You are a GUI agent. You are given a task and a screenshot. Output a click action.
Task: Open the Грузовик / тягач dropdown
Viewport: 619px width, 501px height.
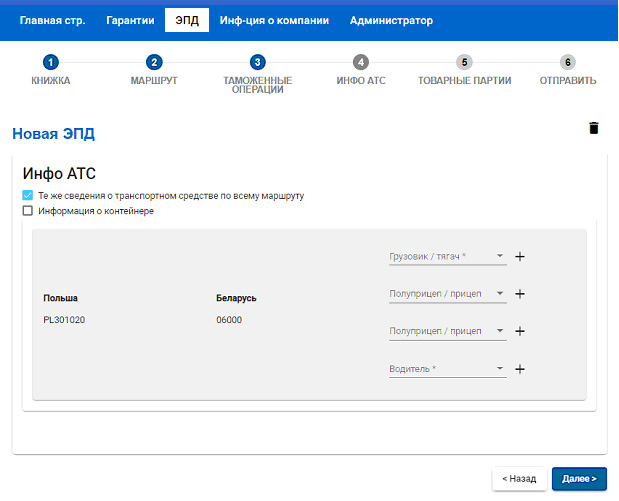coord(447,257)
